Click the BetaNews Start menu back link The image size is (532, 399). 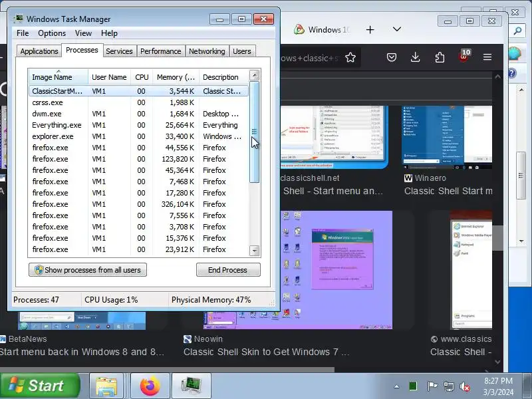[x=82, y=352]
